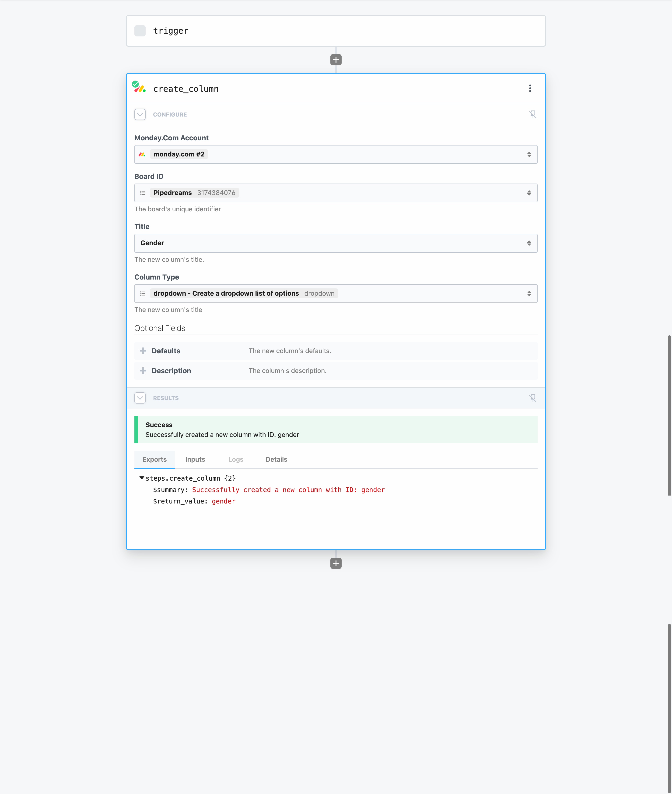Click the list icon in the Board ID field

pyautogui.click(x=143, y=193)
